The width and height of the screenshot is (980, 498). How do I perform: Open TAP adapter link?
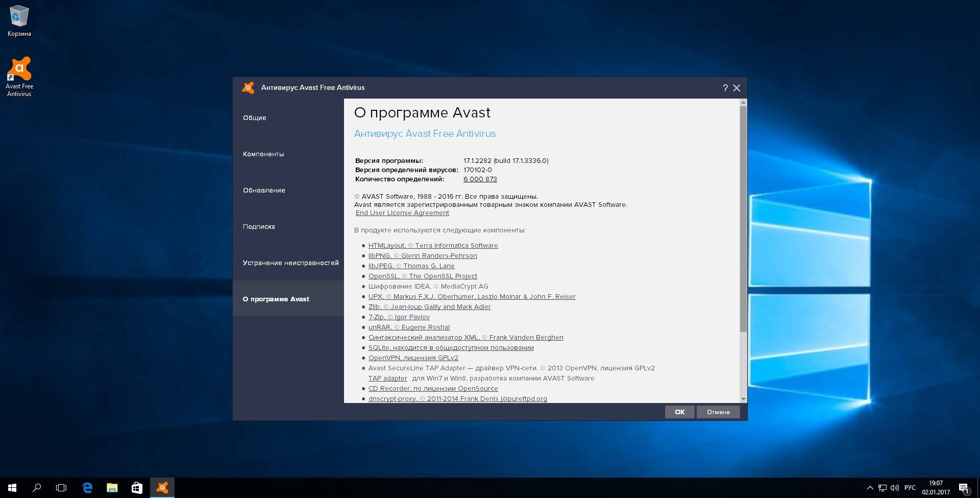[387, 378]
